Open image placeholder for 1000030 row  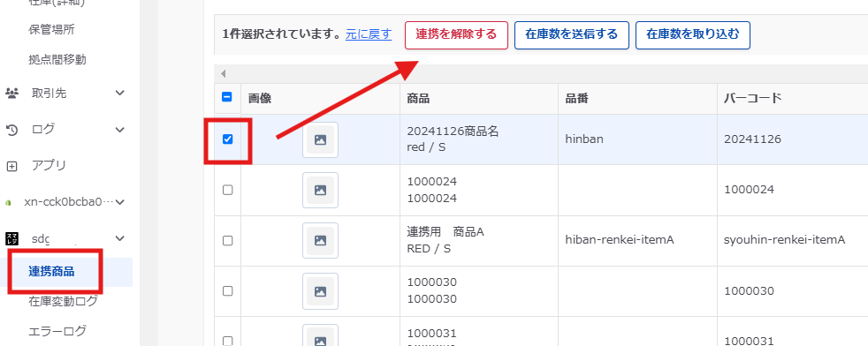pyautogui.click(x=320, y=290)
